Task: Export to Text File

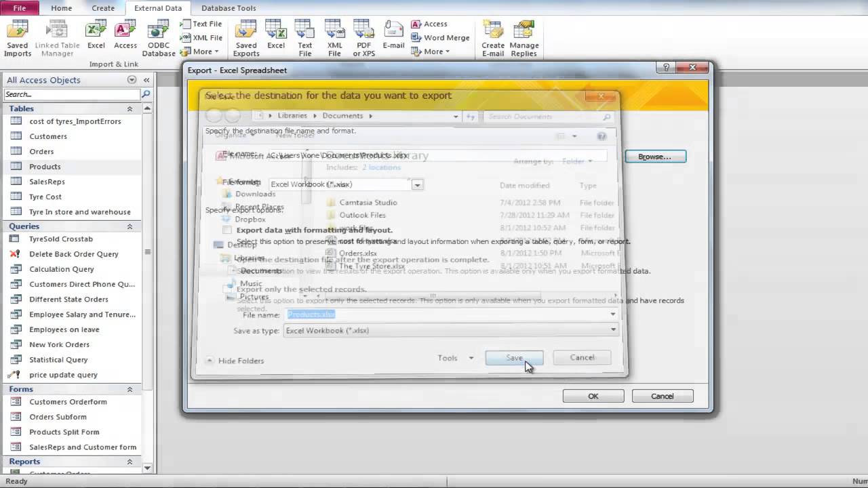Action: coord(305,38)
